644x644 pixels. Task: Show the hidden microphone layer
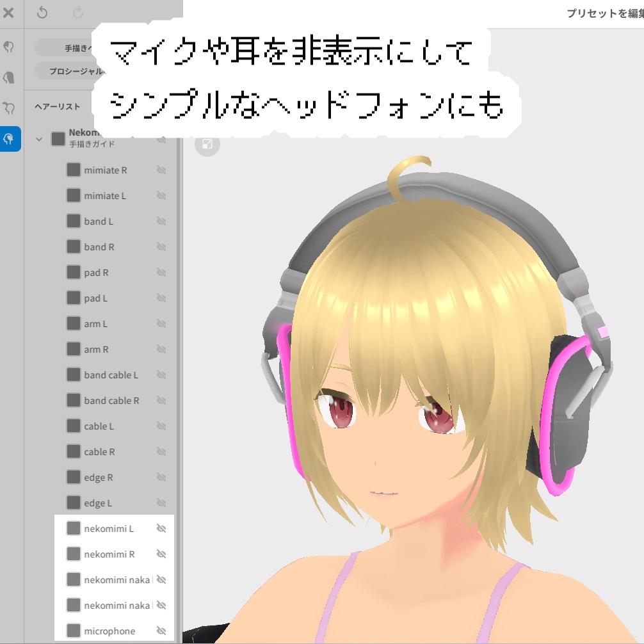pos(161,631)
